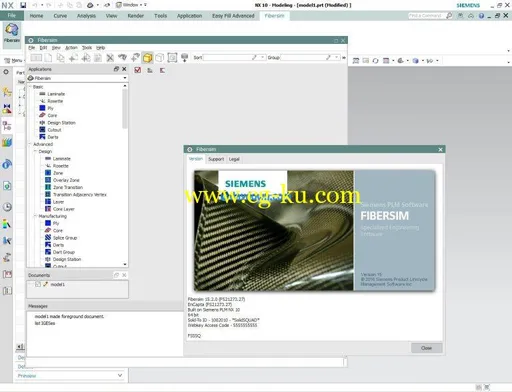This screenshot has height=392, width=512.
Task: Click the crossed-tools delete icon in Fibersim toolbar
Action: point(110,58)
